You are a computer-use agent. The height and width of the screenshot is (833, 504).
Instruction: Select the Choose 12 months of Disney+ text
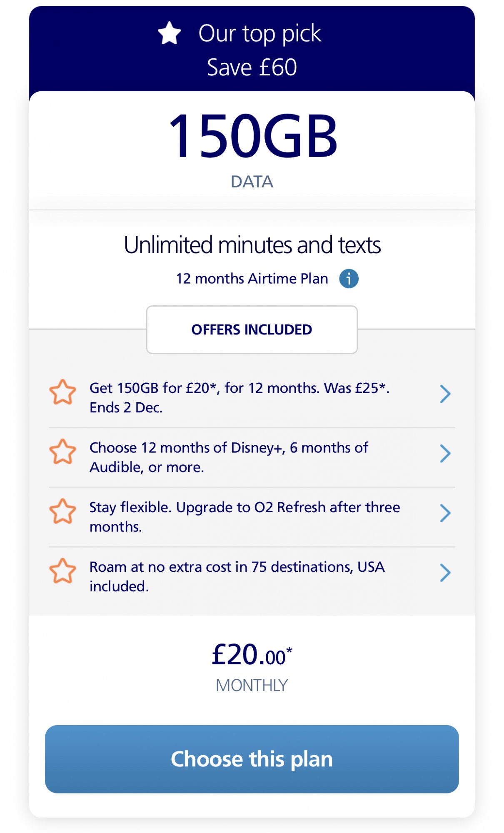[x=229, y=457]
